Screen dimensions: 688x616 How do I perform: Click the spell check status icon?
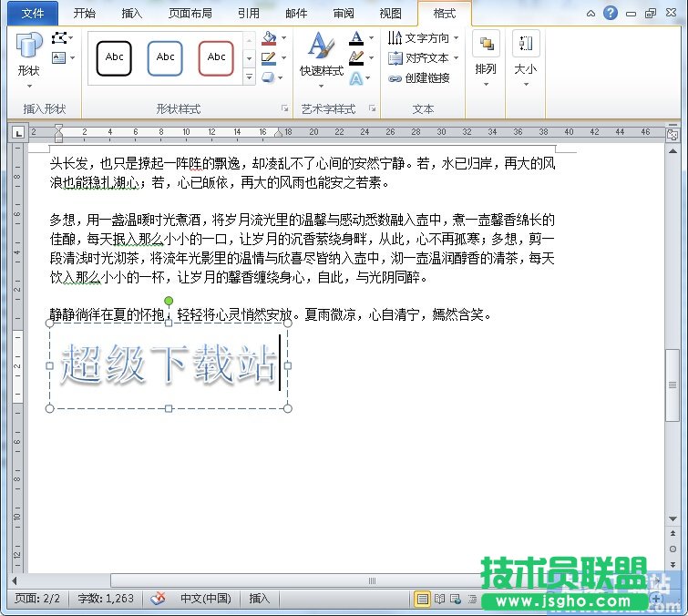(159, 599)
